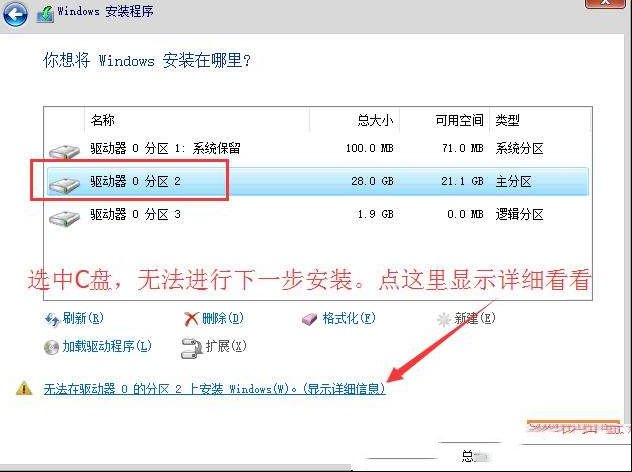
Task: Click the 21.1 GB free space cell
Action: click(x=462, y=181)
